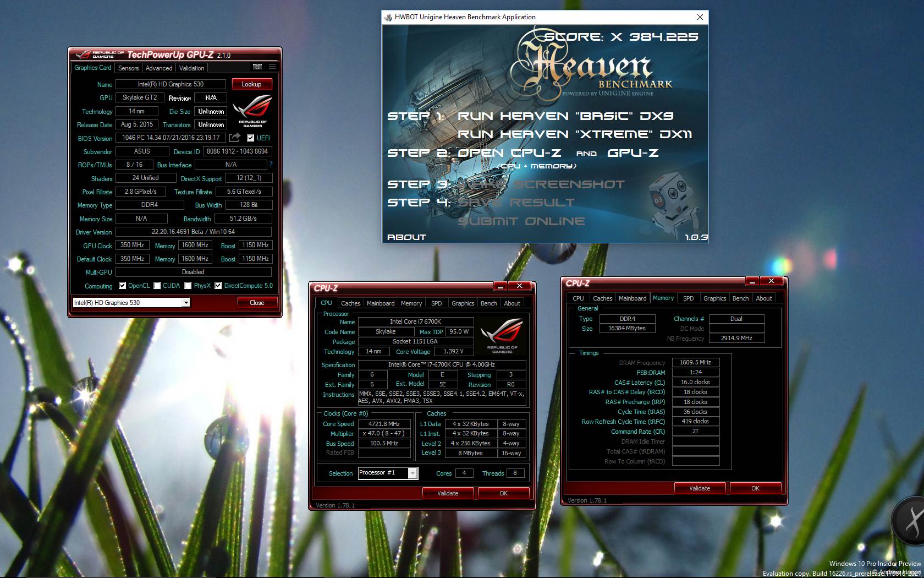Click the Memory Size 16384 MBytes value
Viewport: 924px width, 578px height.
627,328
